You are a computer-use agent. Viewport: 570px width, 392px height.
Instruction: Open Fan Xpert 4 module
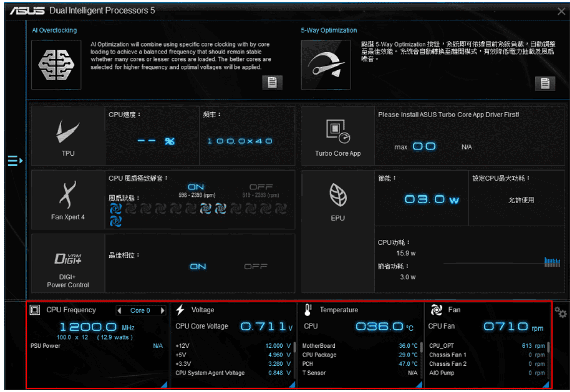coord(68,200)
